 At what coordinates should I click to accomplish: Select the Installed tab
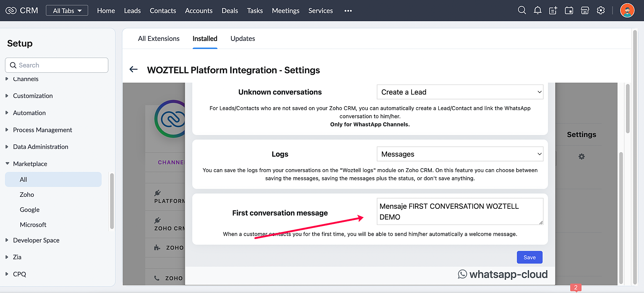coord(205,39)
